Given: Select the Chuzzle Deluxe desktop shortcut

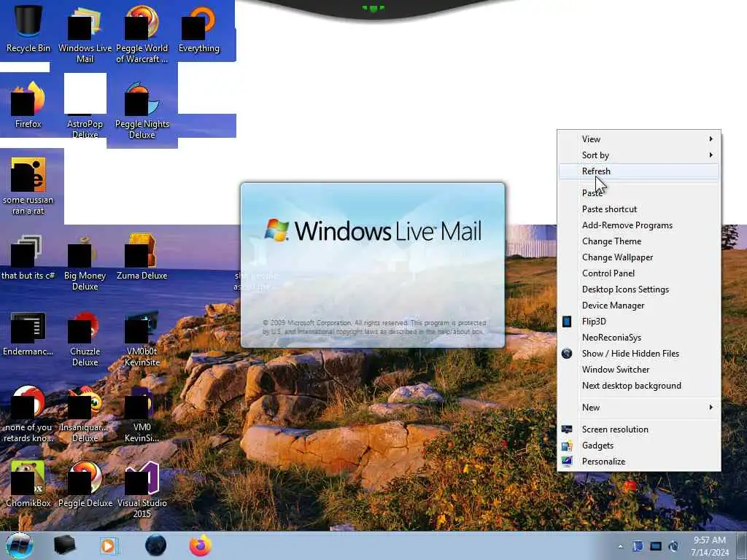Looking at the screenshot, I should 85,338.
